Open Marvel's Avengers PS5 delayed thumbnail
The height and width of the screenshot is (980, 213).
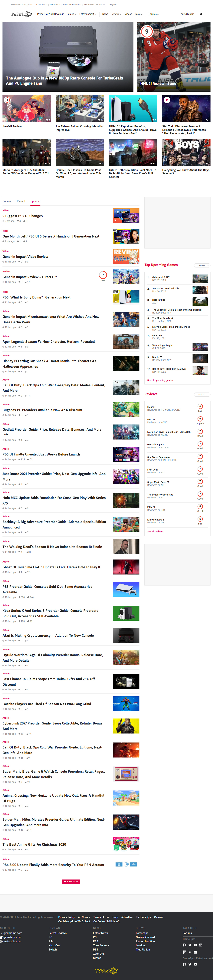pos(27,152)
